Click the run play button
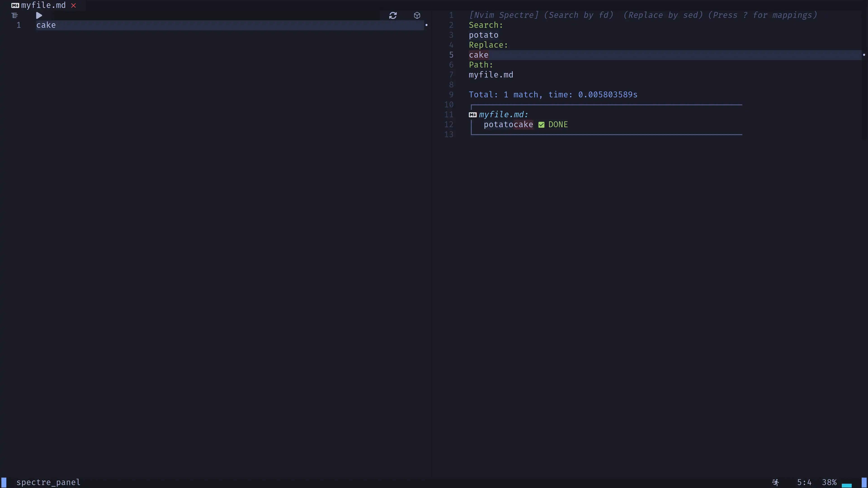The image size is (868, 488). click(39, 16)
